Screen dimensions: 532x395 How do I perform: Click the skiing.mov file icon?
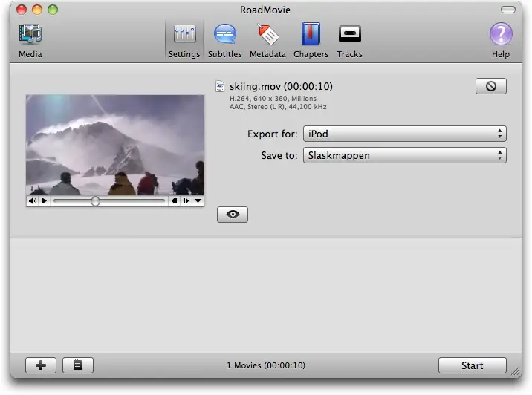[x=220, y=86]
